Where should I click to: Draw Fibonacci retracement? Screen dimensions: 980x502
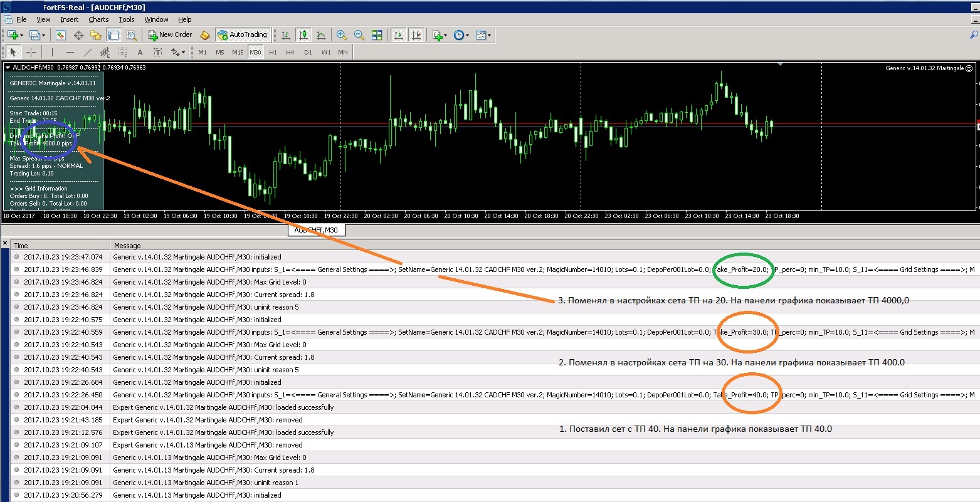pos(123,52)
